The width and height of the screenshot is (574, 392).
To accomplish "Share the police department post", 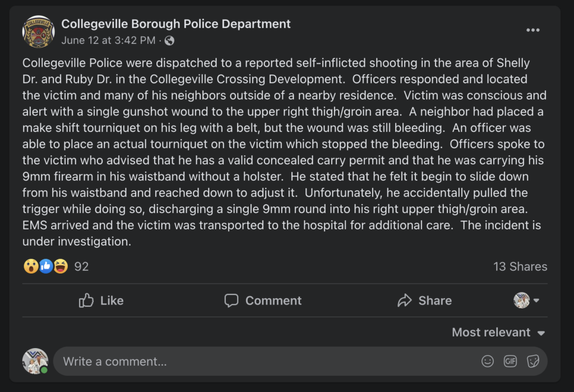I will [424, 301].
